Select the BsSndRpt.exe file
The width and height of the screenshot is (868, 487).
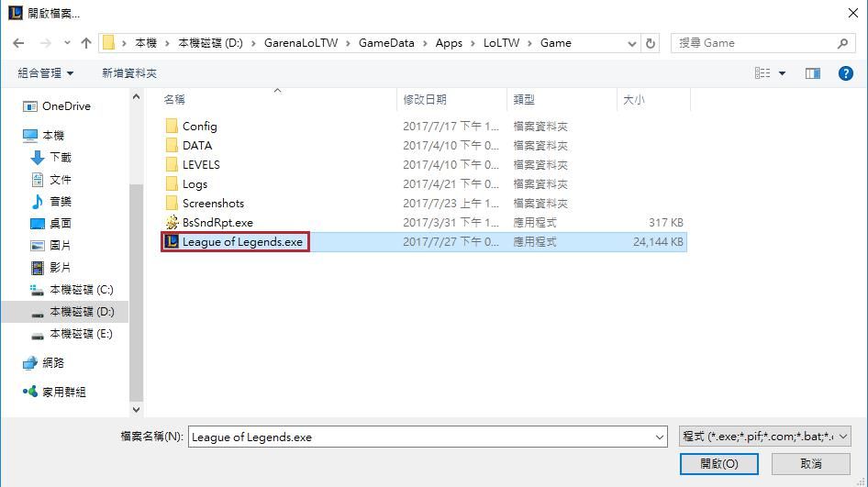[217, 223]
